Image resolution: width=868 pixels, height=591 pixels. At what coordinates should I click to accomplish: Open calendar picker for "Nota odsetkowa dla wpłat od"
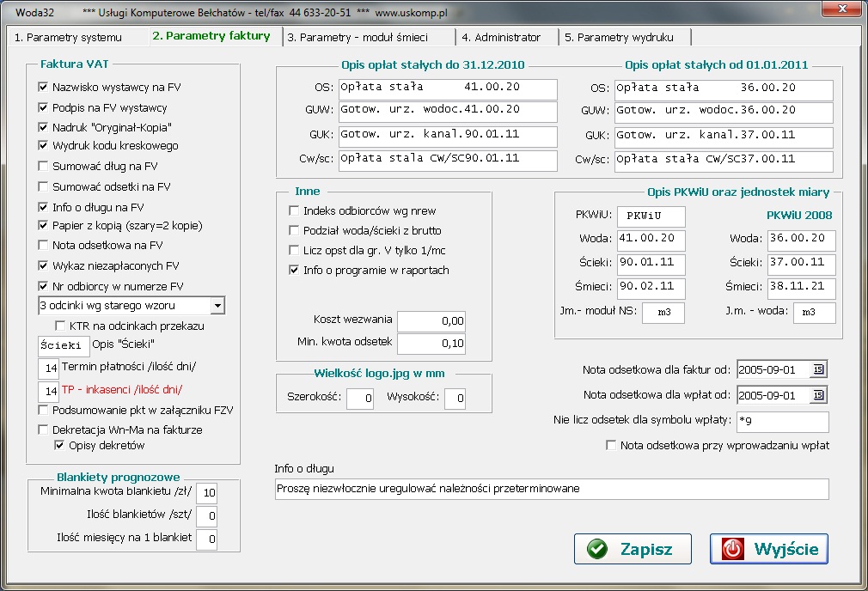coord(818,393)
